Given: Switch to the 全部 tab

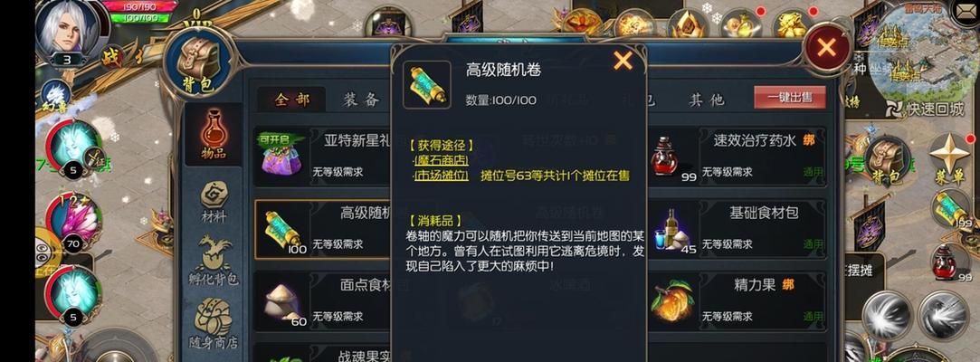Looking at the screenshot, I should (292, 100).
